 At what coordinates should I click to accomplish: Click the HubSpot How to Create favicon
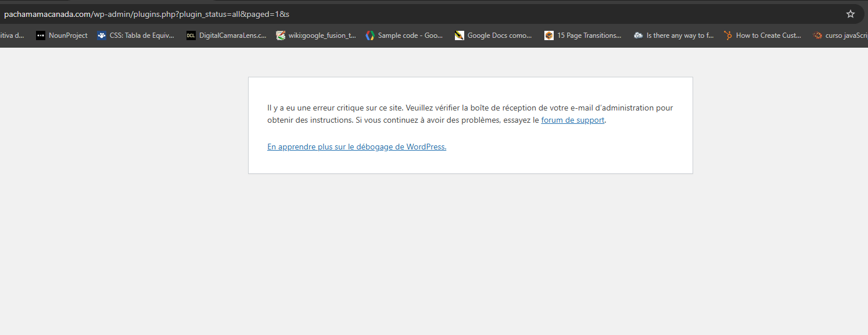[x=728, y=35]
